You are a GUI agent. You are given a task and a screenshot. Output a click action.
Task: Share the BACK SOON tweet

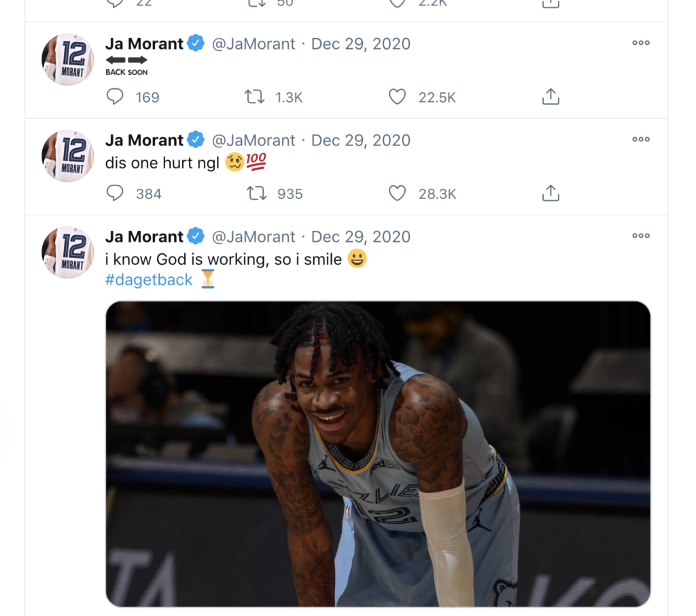551,96
